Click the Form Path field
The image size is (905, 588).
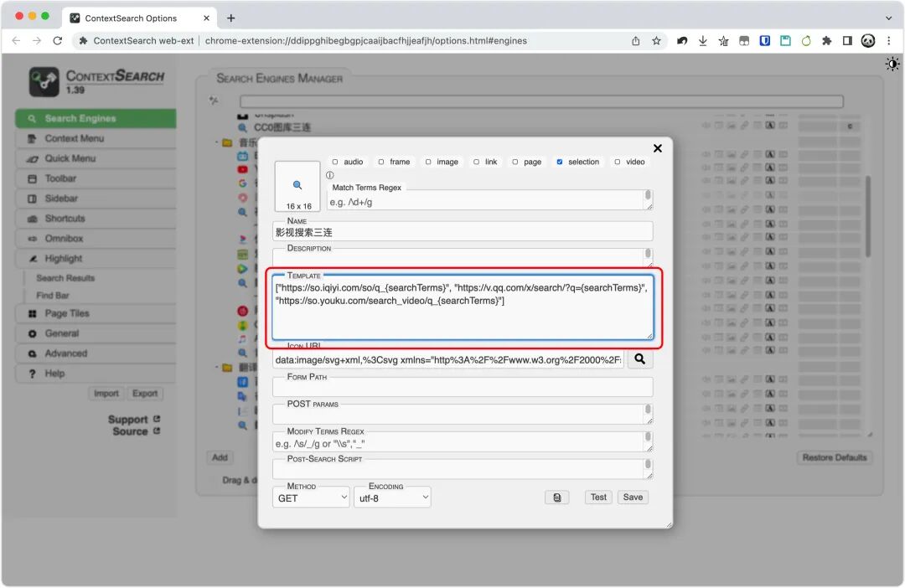tap(463, 387)
